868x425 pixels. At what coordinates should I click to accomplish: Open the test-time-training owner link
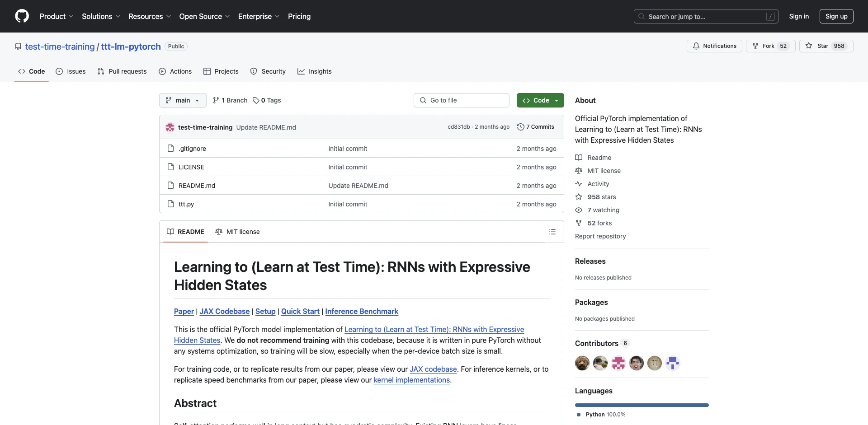[60, 47]
